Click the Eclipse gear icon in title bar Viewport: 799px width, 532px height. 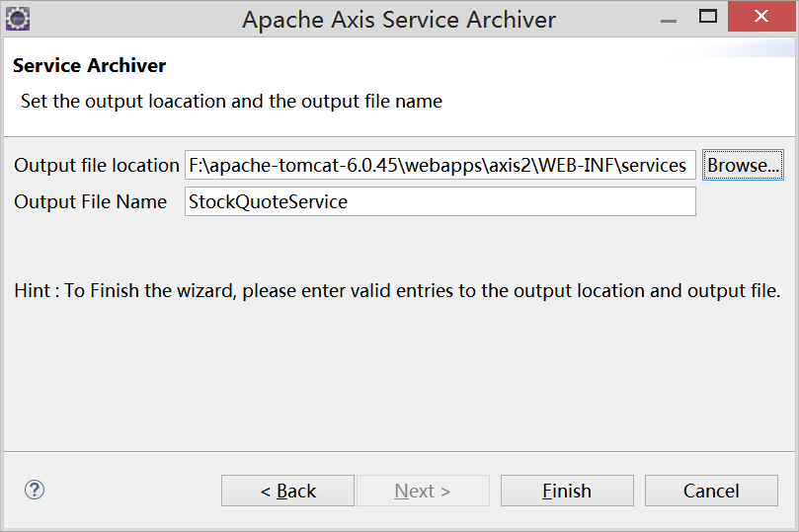[18, 19]
